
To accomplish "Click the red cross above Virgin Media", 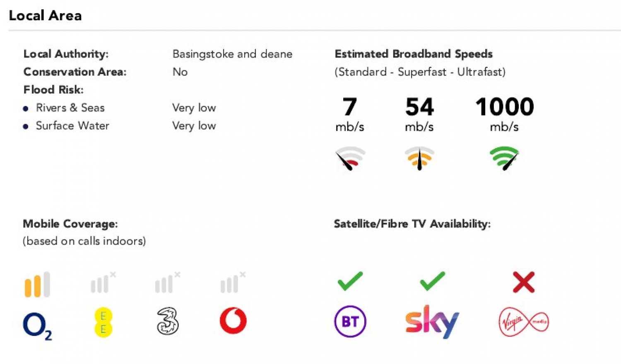I will click(524, 282).
